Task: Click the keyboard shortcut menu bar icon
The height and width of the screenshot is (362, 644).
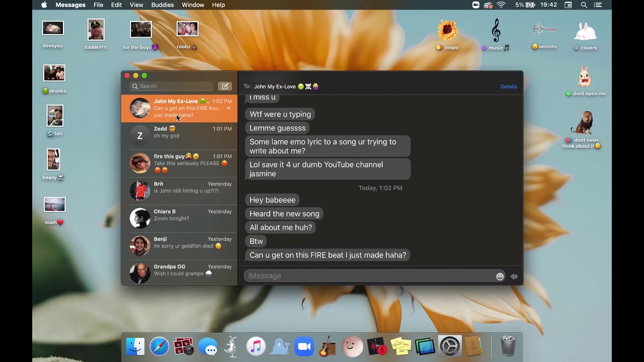Action: [x=568, y=5]
